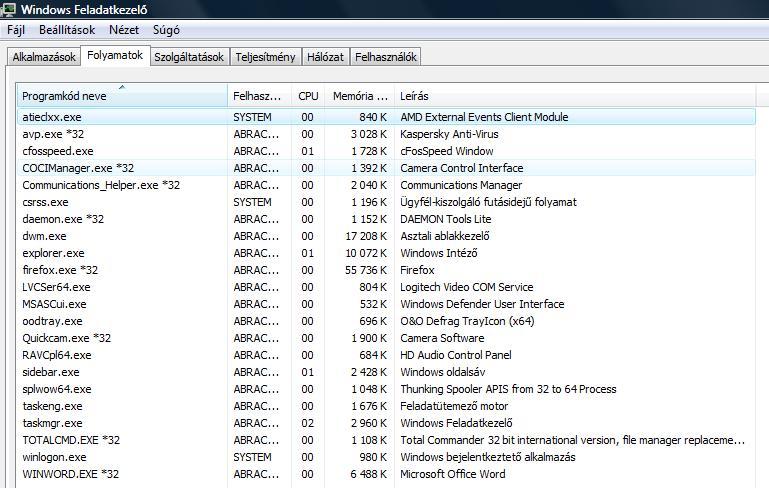
Task: Open the Súgó menu
Action: point(166,30)
